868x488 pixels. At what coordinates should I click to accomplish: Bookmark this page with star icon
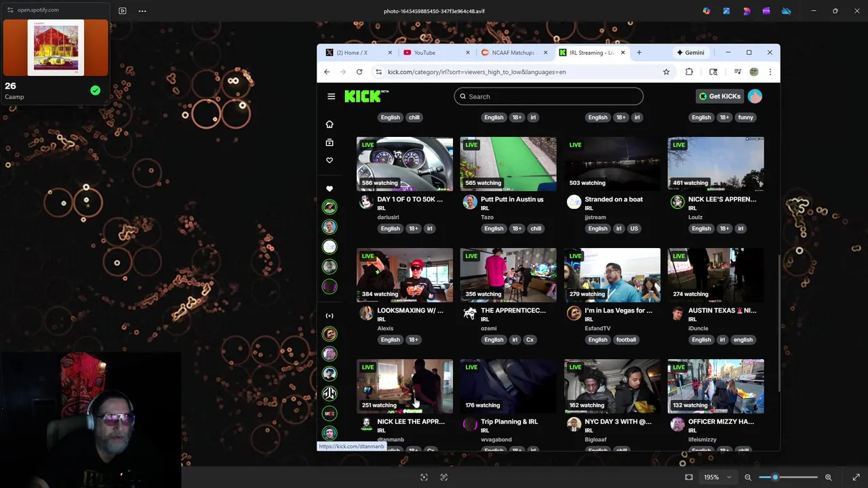pos(666,72)
